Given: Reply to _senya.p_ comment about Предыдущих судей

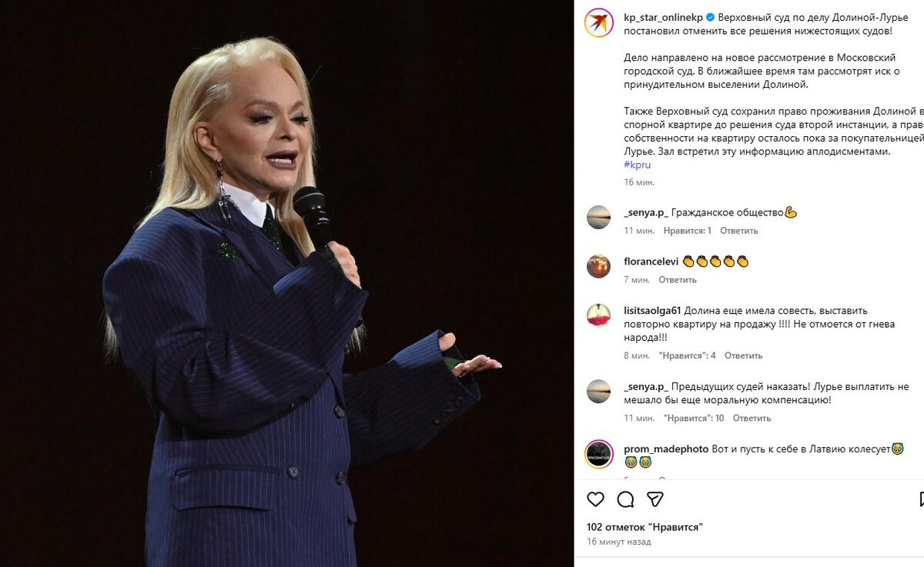Looking at the screenshot, I should [752, 419].
